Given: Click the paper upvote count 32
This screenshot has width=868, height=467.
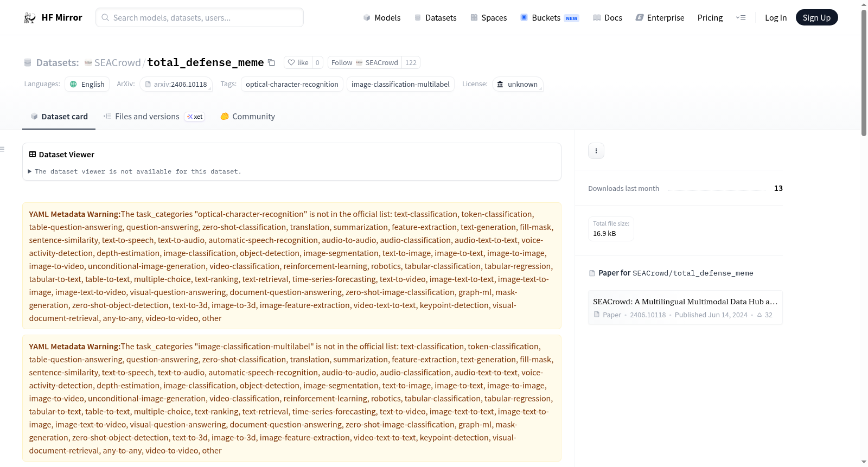Looking at the screenshot, I should [x=765, y=315].
